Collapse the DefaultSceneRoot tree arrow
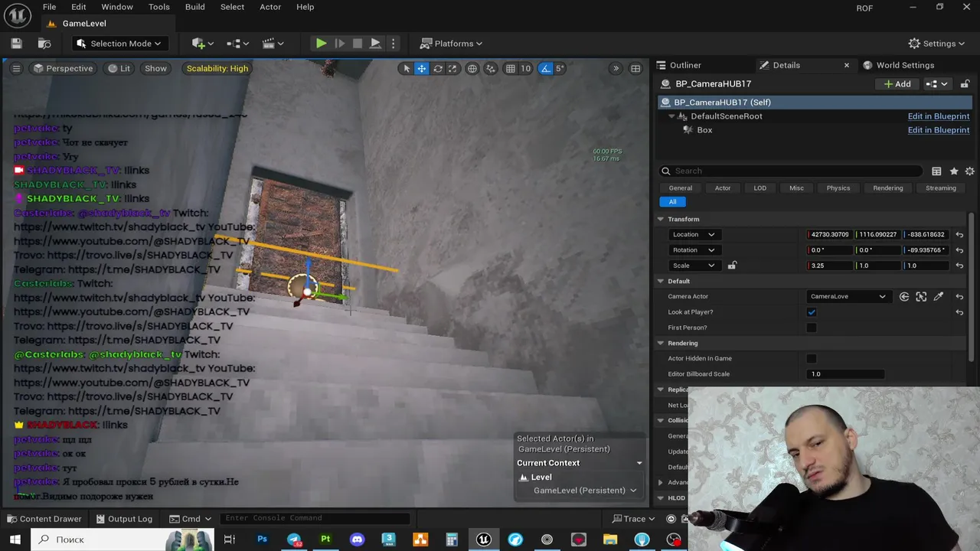Screen dimensions: 980x551 [671, 116]
